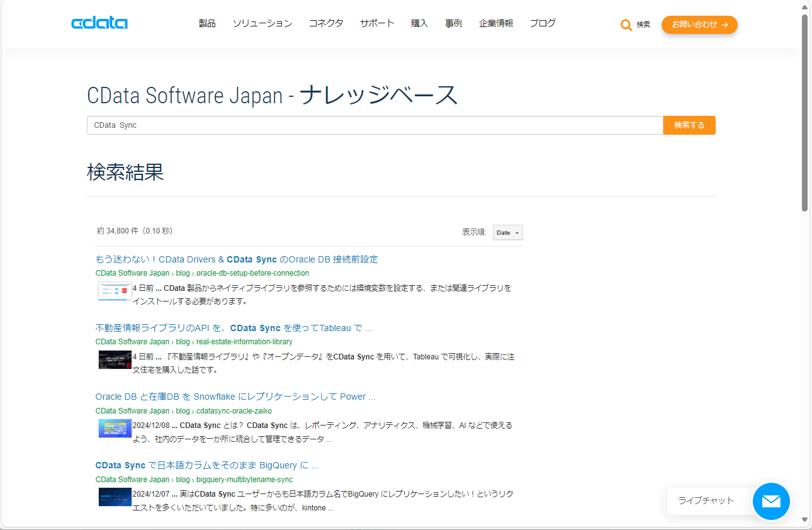Screen dimensions: 812x530
Task: Click the 検索する search button
Action: [x=689, y=125]
